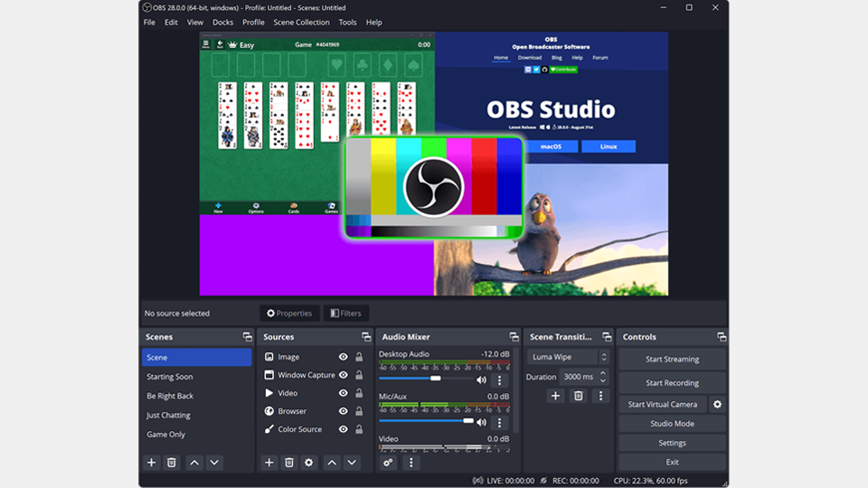Add a new source with plus icon
The image size is (868, 488).
pyautogui.click(x=269, y=463)
